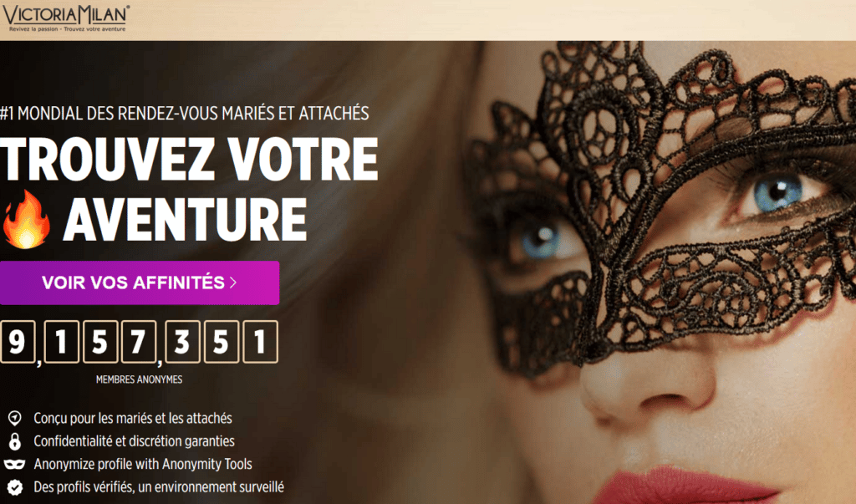Click Trouvez votre aventure headline
The height and width of the screenshot is (504, 856).
click(189, 189)
